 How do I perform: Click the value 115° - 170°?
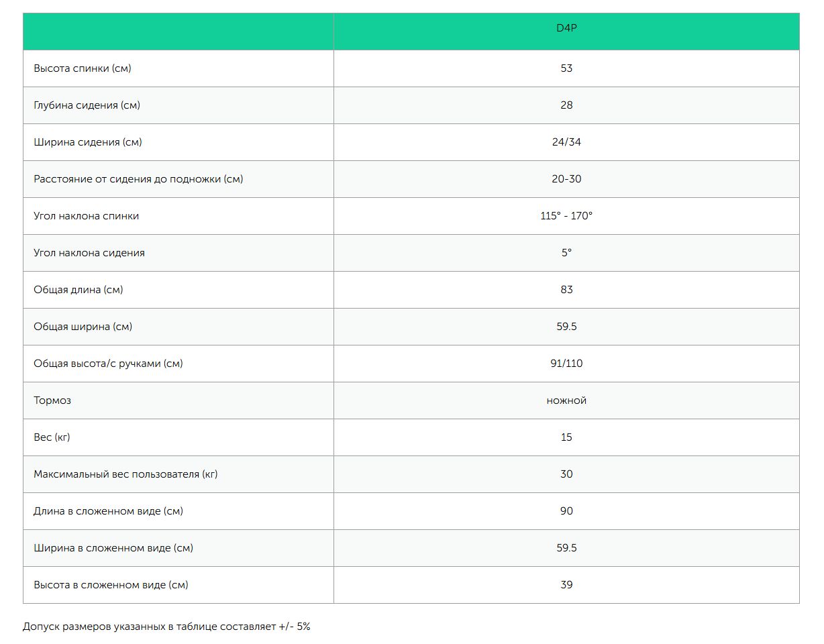566,216
